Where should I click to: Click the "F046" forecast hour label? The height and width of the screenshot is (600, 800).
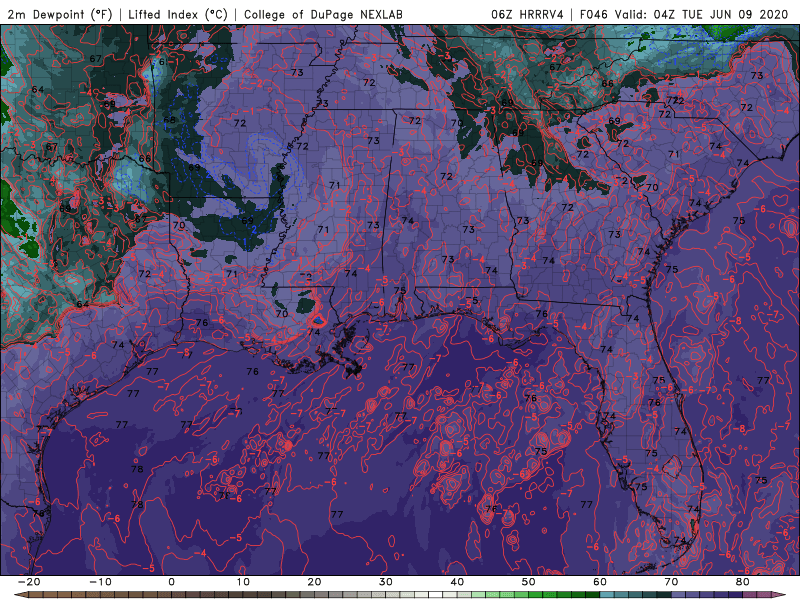pyautogui.click(x=593, y=14)
